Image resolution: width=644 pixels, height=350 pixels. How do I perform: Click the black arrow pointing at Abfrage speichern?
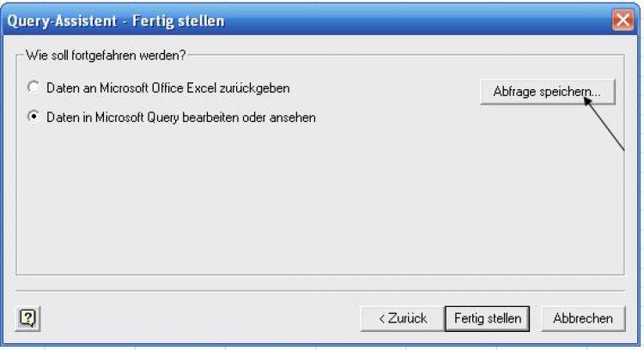(606, 125)
